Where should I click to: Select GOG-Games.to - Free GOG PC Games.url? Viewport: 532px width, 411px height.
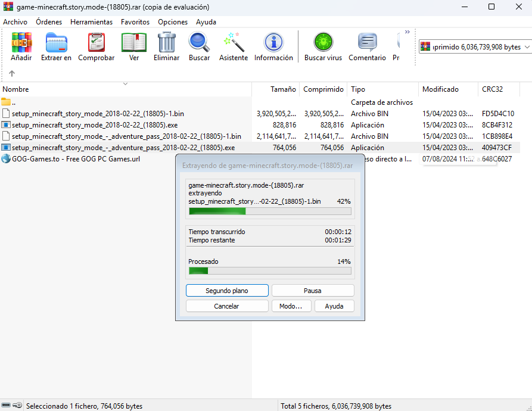[x=76, y=158]
